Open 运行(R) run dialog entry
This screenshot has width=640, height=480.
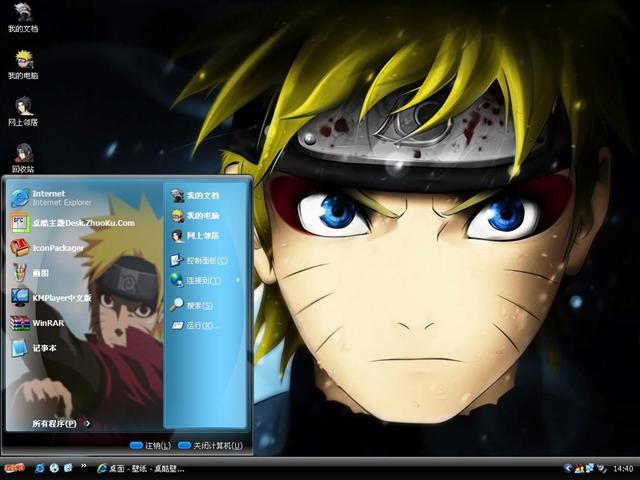196,325
